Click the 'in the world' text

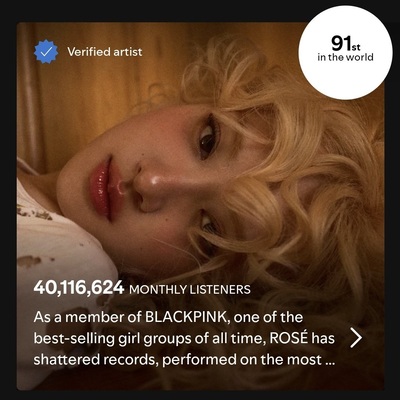point(345,57)
